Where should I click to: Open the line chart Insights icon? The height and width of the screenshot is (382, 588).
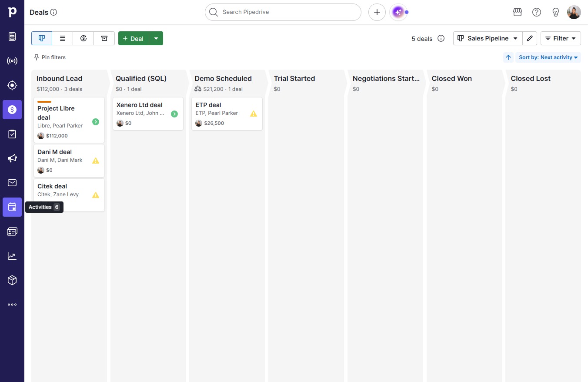[12, 256]
